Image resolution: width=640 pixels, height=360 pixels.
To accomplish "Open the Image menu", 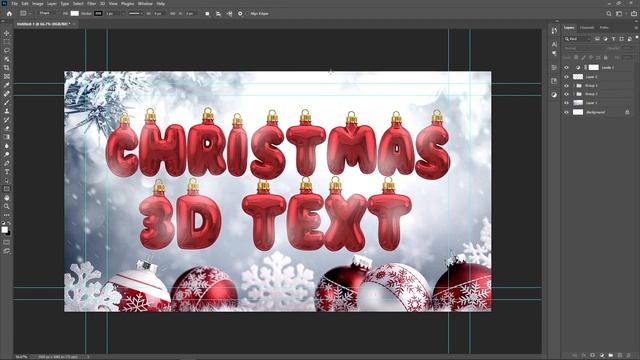I will click(x=38, y=4).
